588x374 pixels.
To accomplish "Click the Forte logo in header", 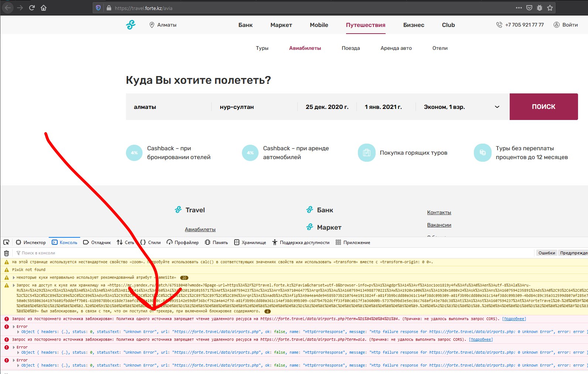I will pos(131,25).
